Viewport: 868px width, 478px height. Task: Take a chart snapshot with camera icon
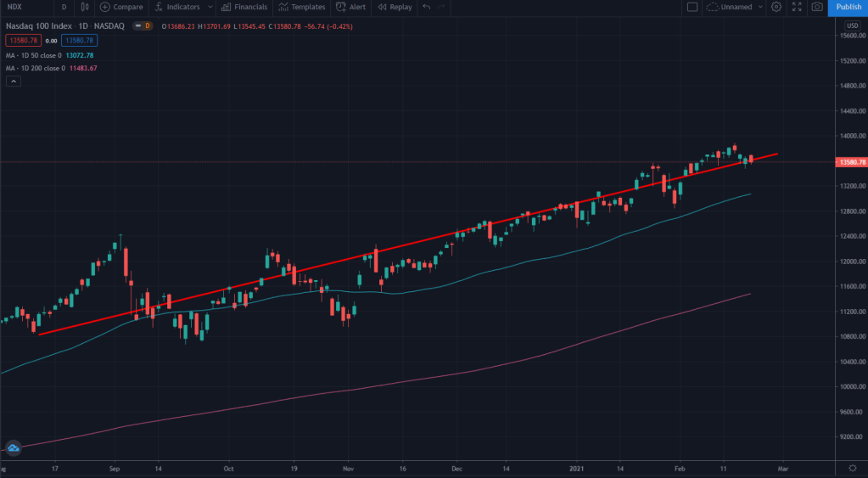pos(816,7)
